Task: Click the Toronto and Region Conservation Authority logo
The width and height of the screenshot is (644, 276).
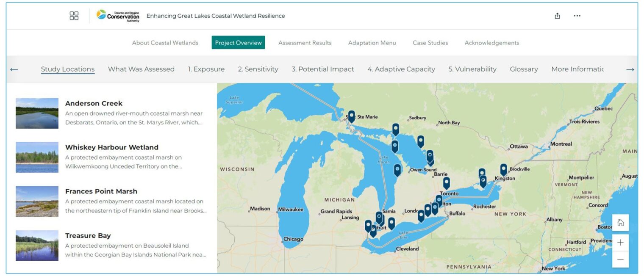Action: pyautogui.click(x=117, y=15)
